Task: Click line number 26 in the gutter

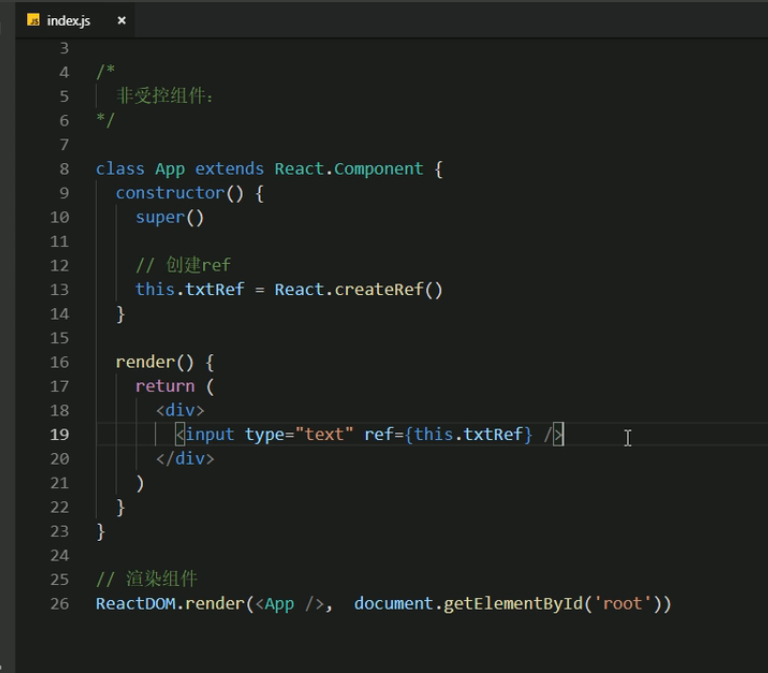Action: click(59, 603)
